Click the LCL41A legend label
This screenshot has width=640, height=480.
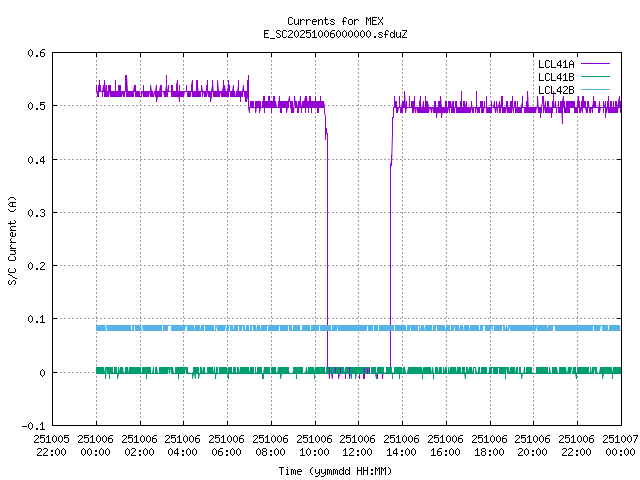[555, 64]
